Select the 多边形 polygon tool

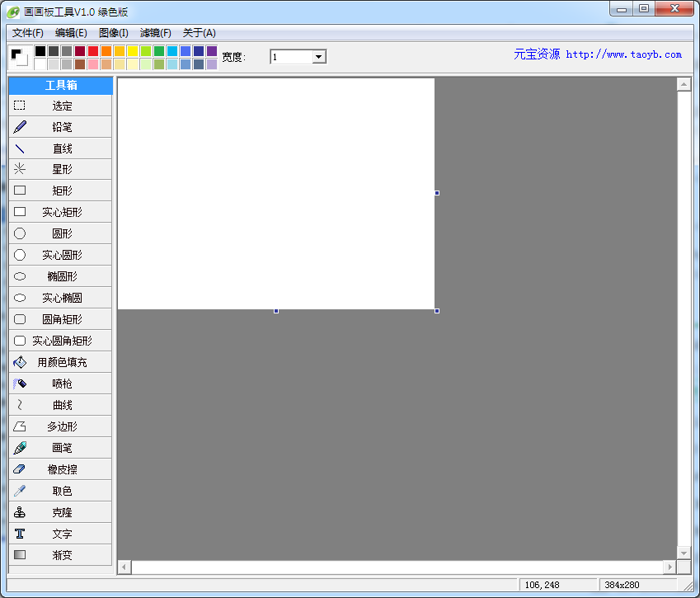pyautogui.click(x=60, y=426)
